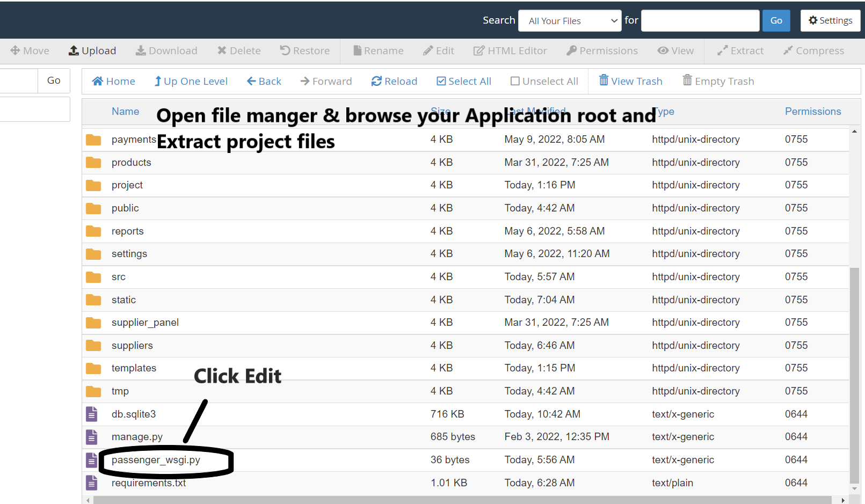The height and width of the screenshot is (504, 865).
Task: Navigate Home in file manager
Action: tap(113, 81)
